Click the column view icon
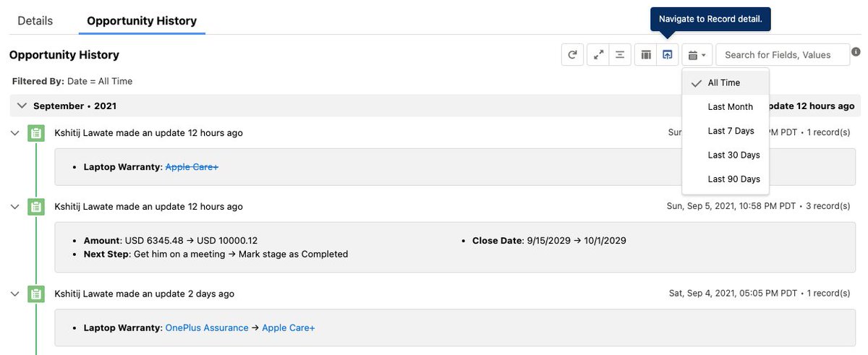The width and height of the screenshot is (868, 355). point(646,55)
